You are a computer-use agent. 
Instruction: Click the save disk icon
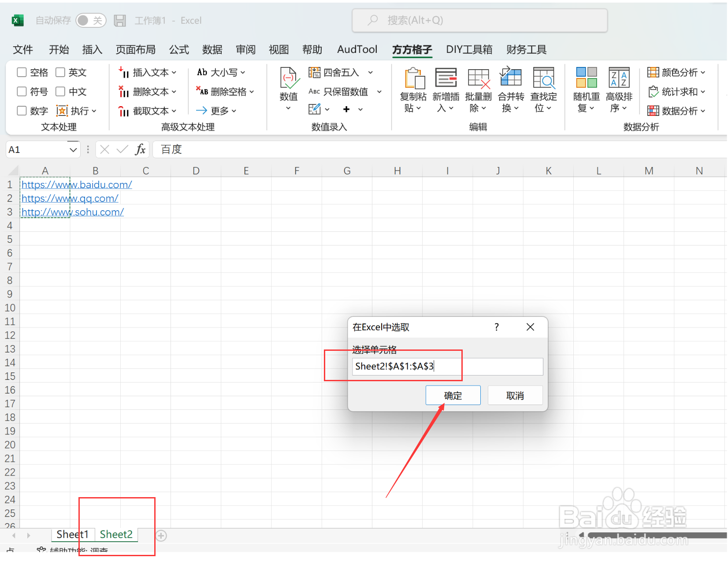point(120,20)
